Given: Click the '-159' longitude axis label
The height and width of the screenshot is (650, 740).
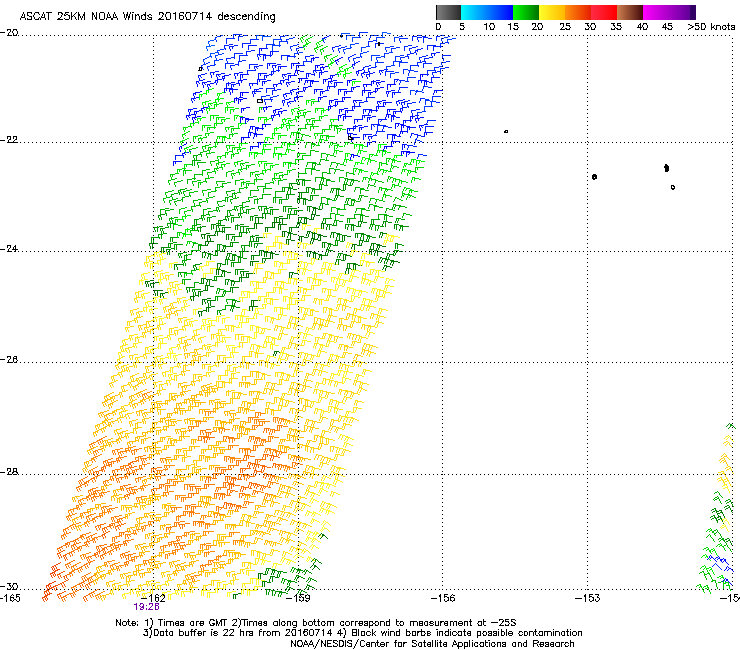Looking at the screenshot, I should coord(298,599).
